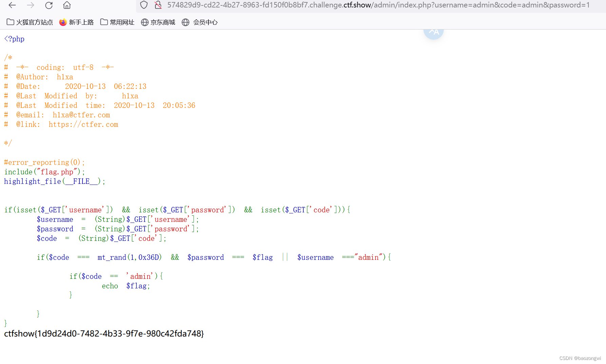Click the browser back navigation arrow
606x364 pixels.
tap(12, 5)
